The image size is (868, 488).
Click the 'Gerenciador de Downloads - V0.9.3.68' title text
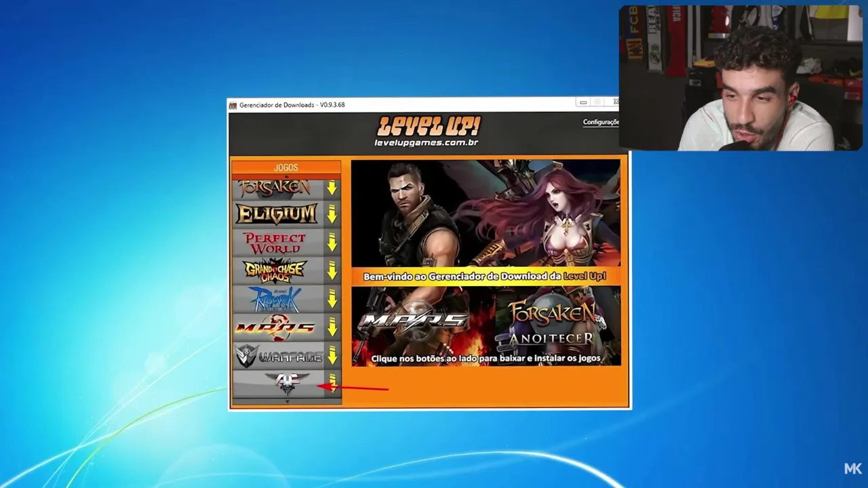click(292, 105)
